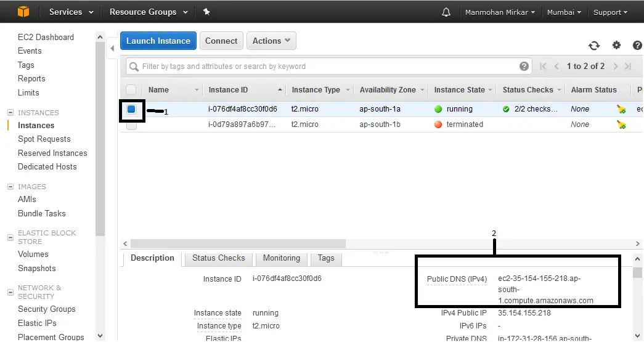Collapse the INSTANCES sidebar section
This screenshot has width=644, height=342.
point(10,113)
